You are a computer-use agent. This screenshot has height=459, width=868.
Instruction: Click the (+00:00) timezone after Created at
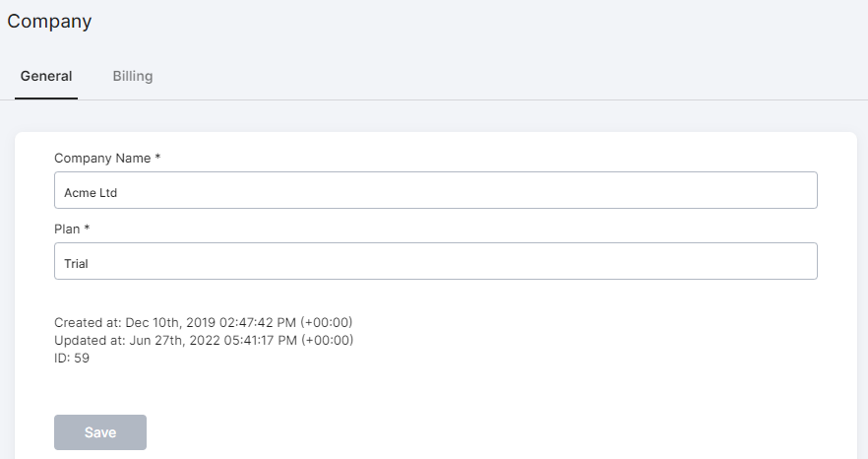click(327, 323)
